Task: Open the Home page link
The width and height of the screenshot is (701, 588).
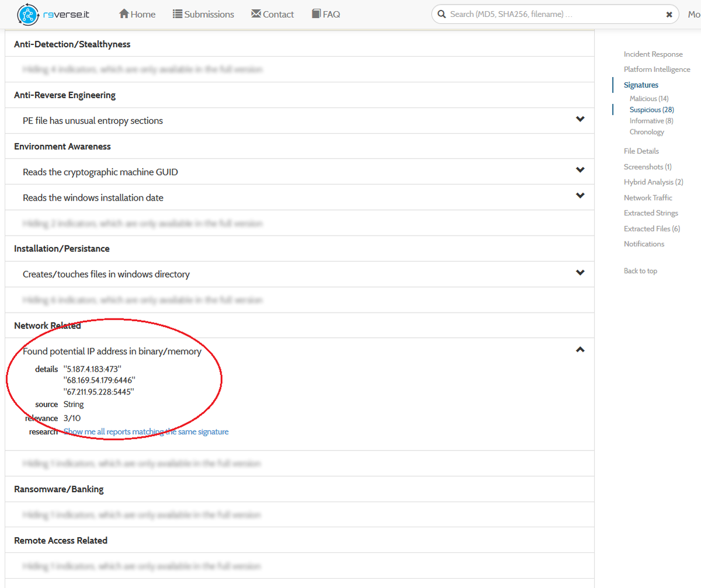Action: pos(137,14)
